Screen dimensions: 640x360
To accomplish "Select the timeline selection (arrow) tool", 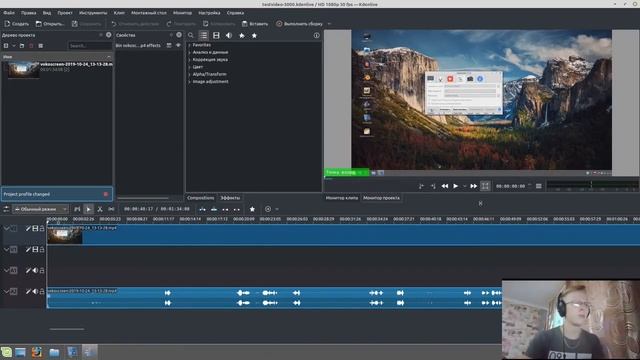I will [x=88, y=209].
